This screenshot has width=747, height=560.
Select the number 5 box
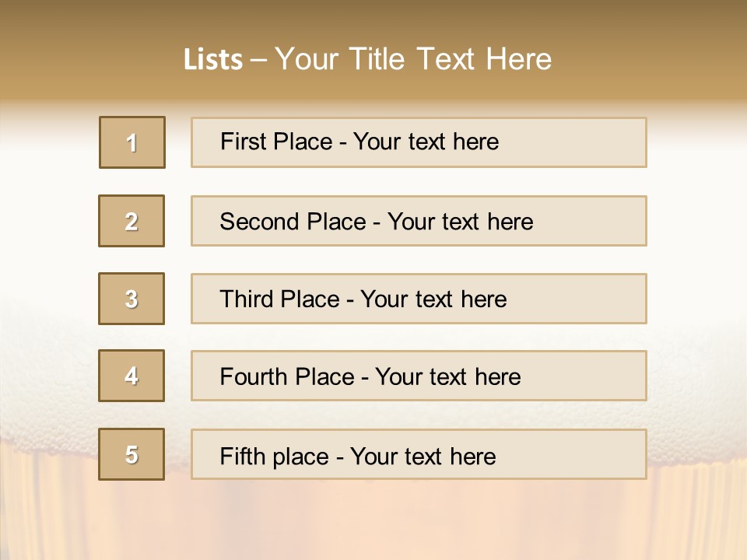(x=132, y=453)
